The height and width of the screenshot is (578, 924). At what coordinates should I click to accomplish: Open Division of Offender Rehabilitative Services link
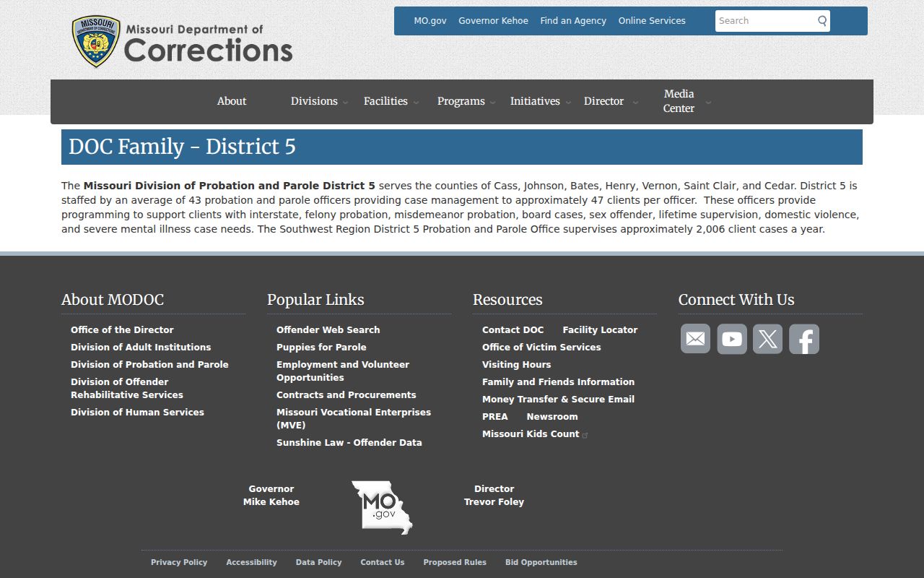click(127, 388)
